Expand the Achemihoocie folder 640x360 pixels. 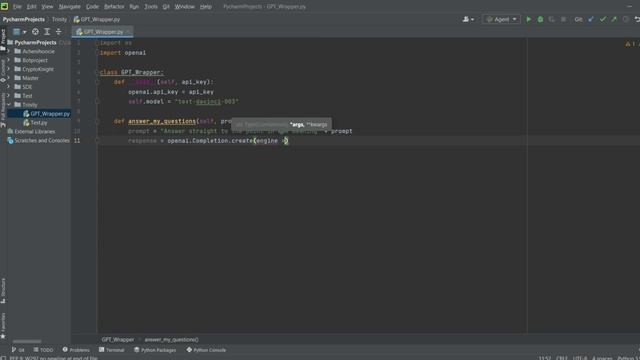[9, 51]
